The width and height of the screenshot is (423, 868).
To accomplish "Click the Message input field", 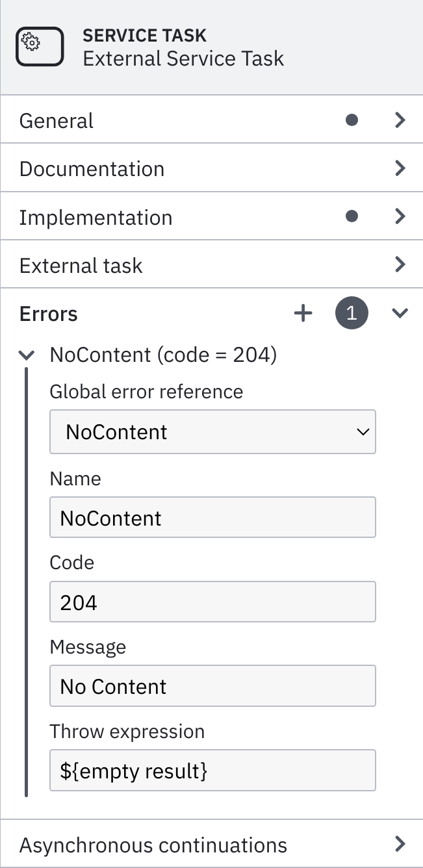I will 212,686.
